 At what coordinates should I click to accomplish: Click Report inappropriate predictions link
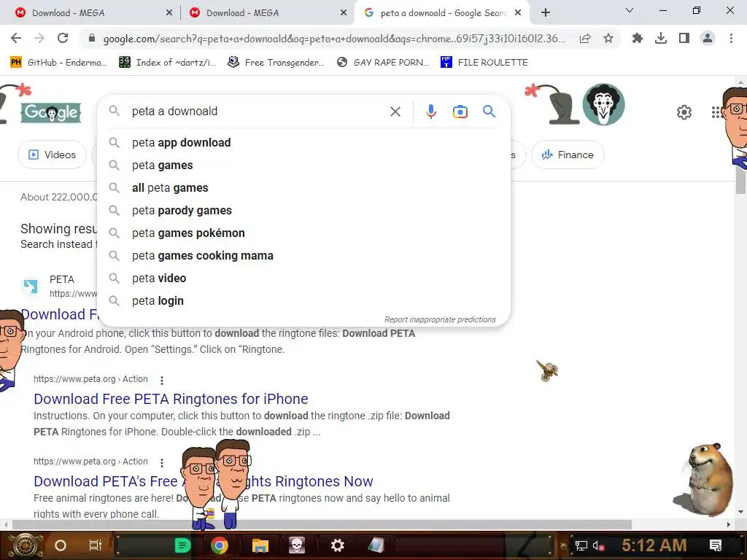tap(440, 319)
